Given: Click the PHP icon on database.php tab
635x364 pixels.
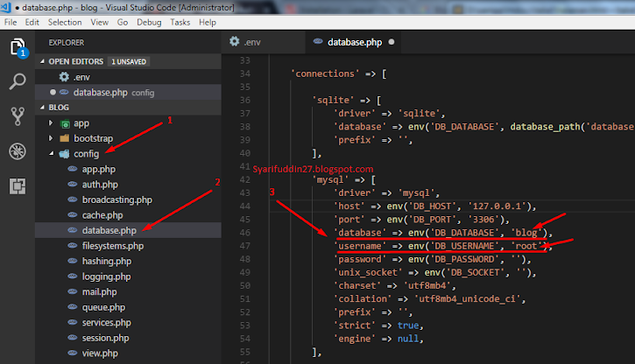Looking at the screenshot, I should [x=318, y=41].
